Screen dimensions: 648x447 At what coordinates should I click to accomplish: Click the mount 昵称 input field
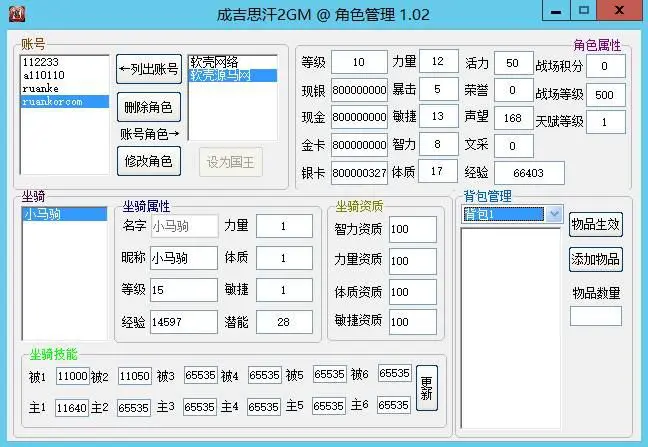point(183,258)
